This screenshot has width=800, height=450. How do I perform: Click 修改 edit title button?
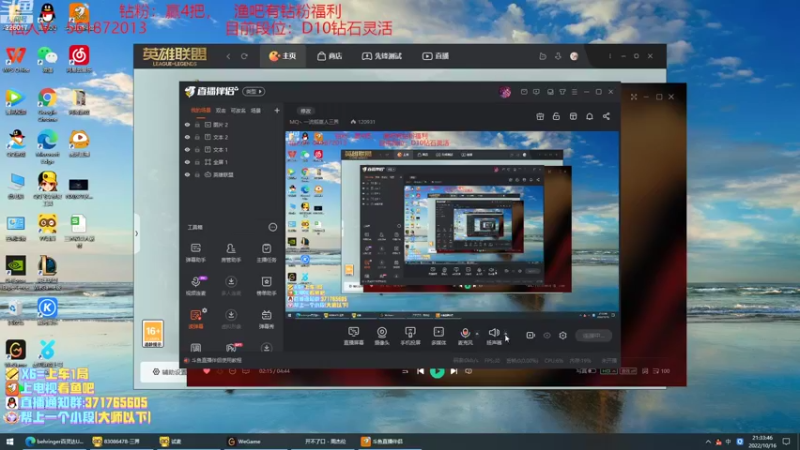(305, 111)
